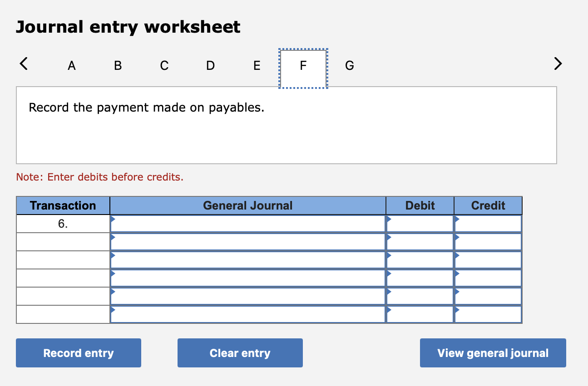
Task: Open the account dropdown in the fourth journal row
Action: coord(112,274)
